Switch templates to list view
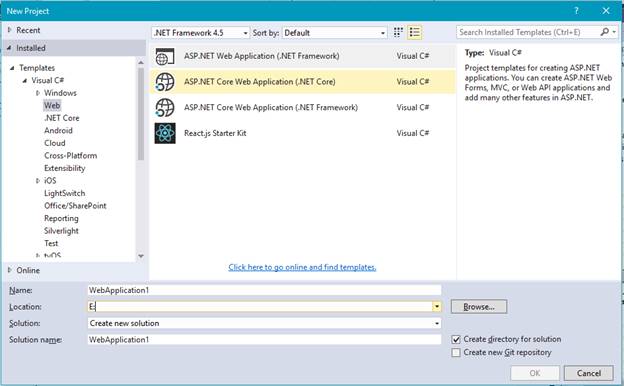The height and width of the screenshot is (386, 624). click(x=414, y=33)
